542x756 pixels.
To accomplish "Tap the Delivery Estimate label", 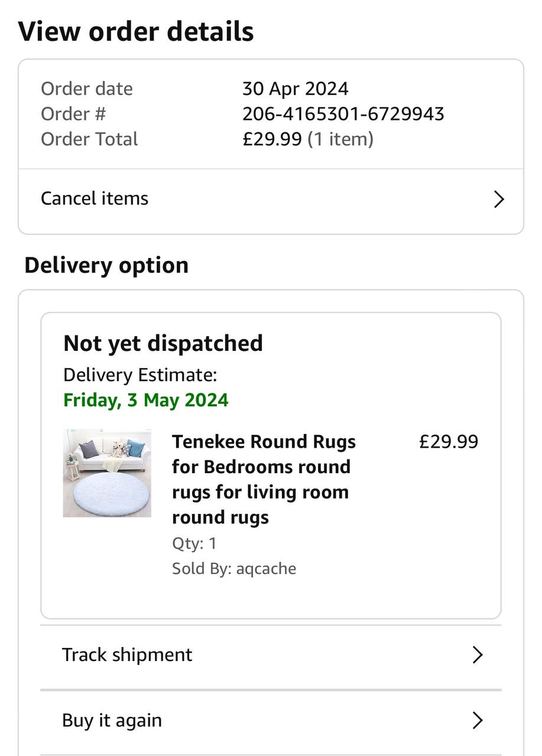I will click(140, 374).
